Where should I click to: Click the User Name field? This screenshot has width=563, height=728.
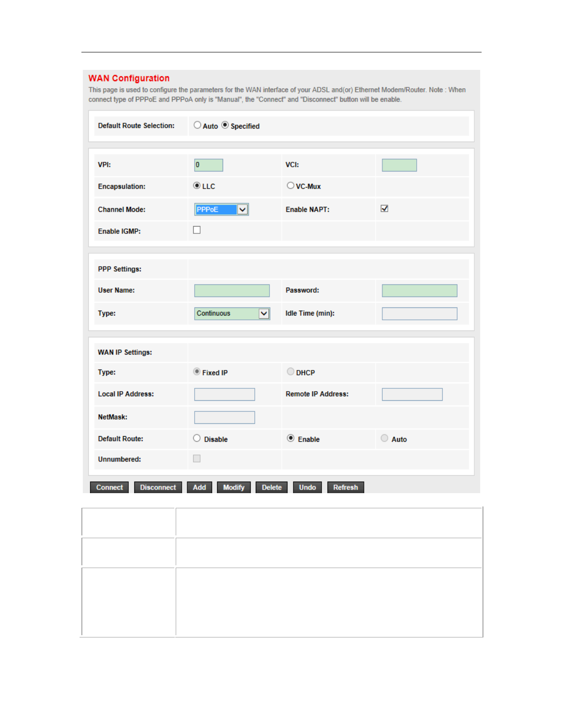(x=232, y=290)
